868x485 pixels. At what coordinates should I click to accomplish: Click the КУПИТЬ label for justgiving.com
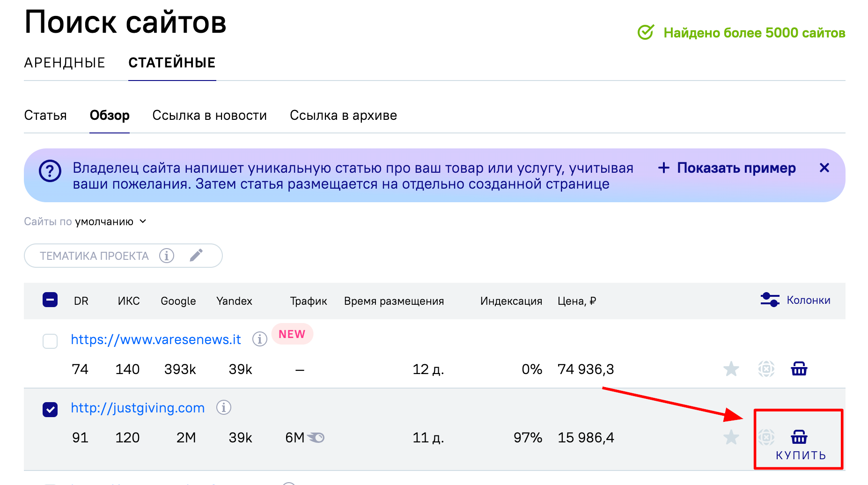point(801,456)
